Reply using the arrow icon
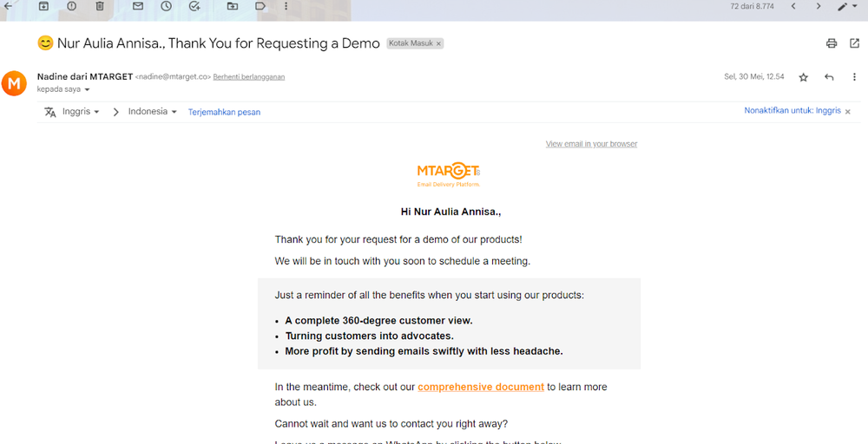Image resolution: width=868 pixels, height=444 pixels. [x=829, y=77]
